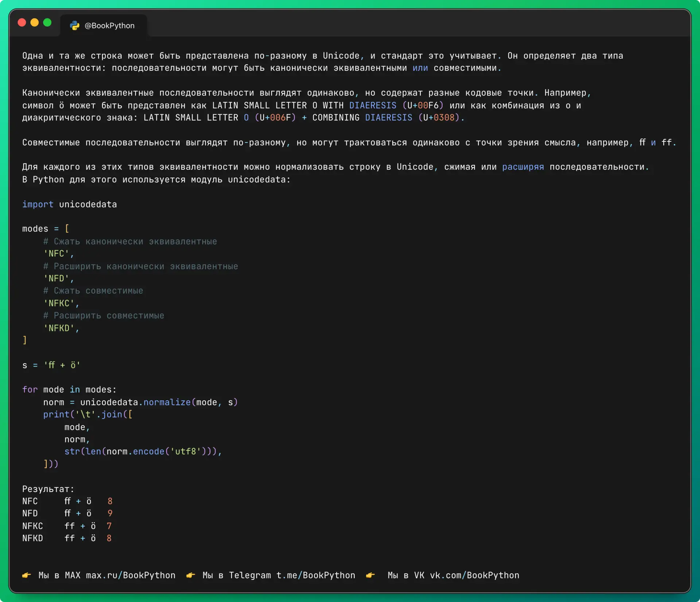Image resolution: width=700 pixels, height=602 pixels.
Task: Click 'Мы в Telegram' label
Action: pyautogui.click(x=237, y=575)
